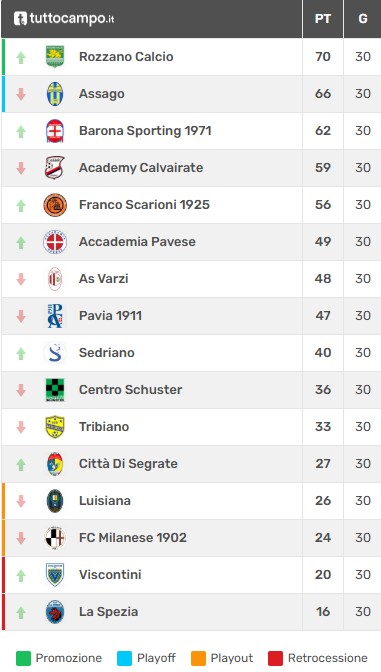Open the FC Milanese 1902 team page
Viewport: 381px width, 672px height.
click(x=133, y=538)
